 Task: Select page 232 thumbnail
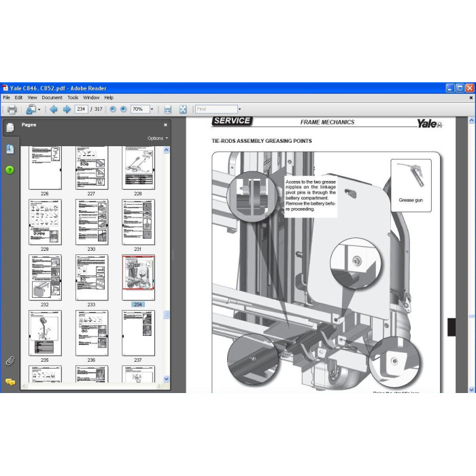pyautogui.click(x=45, y=277)
